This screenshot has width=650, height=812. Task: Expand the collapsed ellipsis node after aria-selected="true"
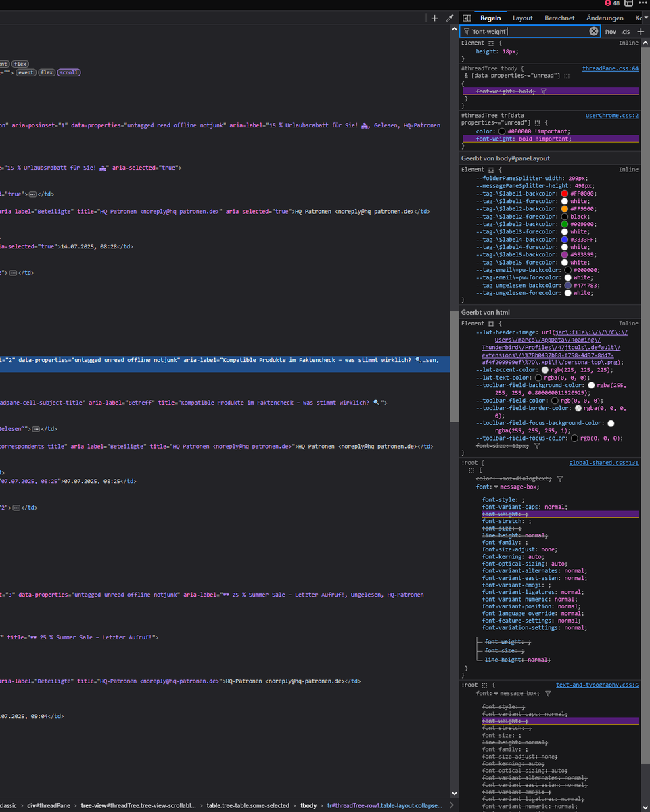pos(32,194)
